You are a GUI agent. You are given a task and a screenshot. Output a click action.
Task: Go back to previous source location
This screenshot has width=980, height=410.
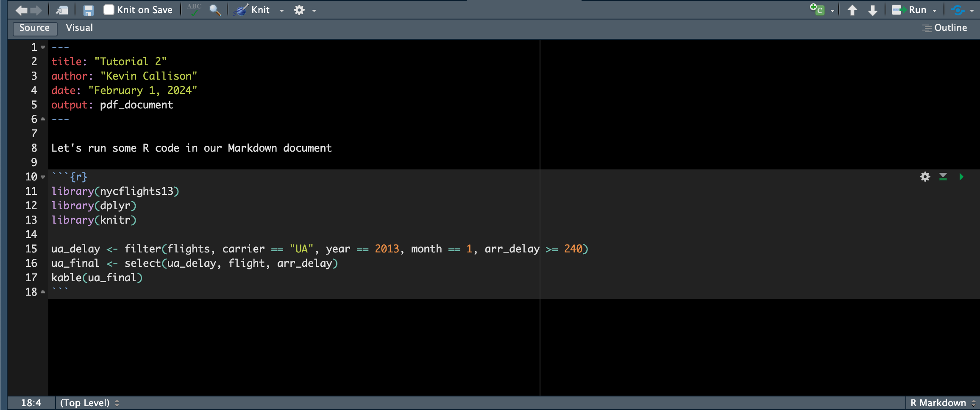21,10
